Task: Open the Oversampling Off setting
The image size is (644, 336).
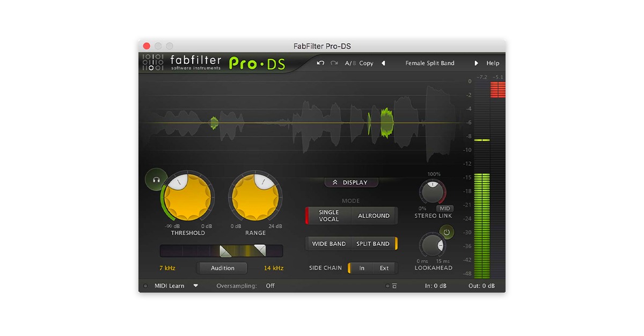Action: (x=270, y=286)
